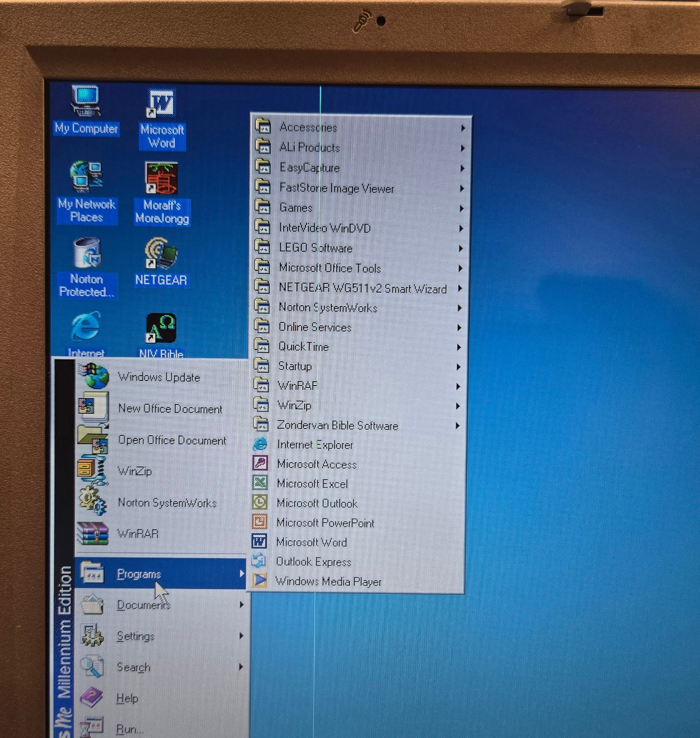Click the Documents folder icon in Start menu
Screen dimensions: 700x738
tap(92, 604)
